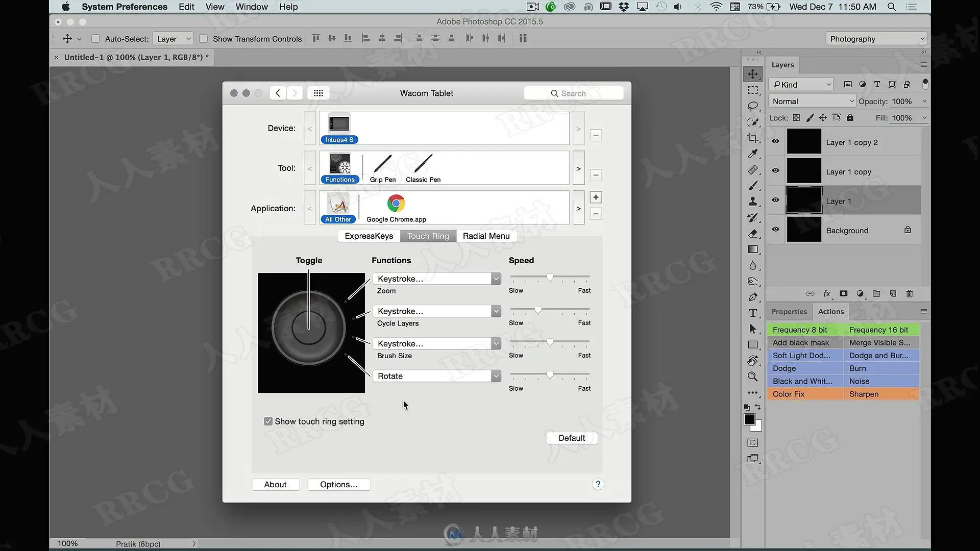Viewport: 980px width, 551px height.
Task: Click the About button
Action: [276, 484]
